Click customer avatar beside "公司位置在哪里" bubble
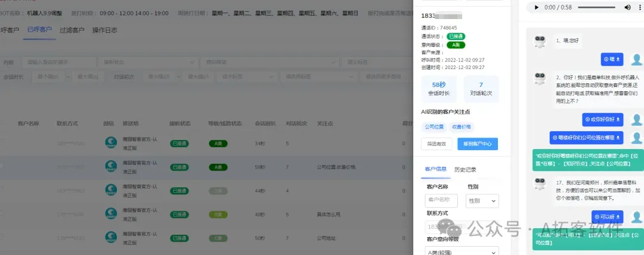The image size is (644, 255). 637,138
